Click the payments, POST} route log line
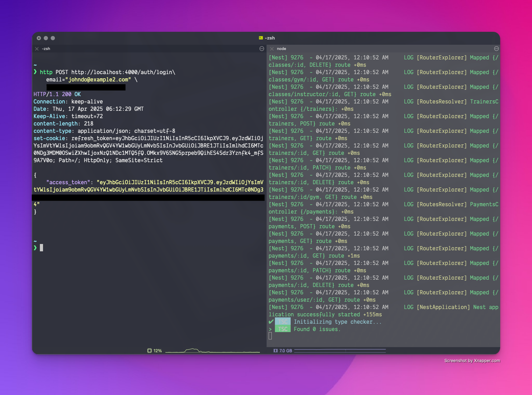The image size is (532, 395). point(310,226)
